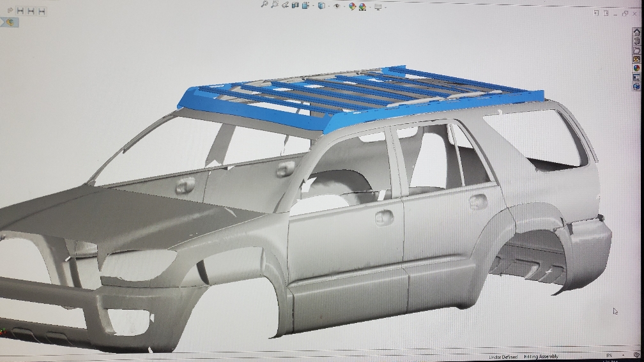
Task: Restore down the document window
Action: [x=625, y=13]
